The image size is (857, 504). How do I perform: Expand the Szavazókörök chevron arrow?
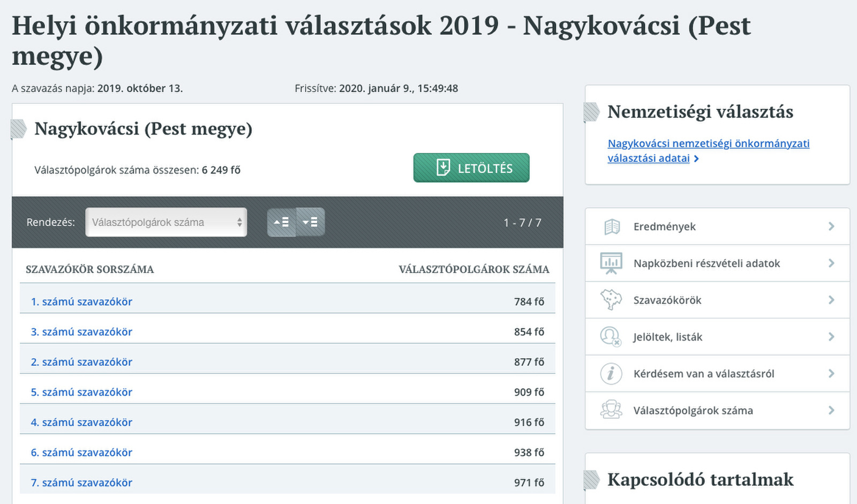click(831, 300)
